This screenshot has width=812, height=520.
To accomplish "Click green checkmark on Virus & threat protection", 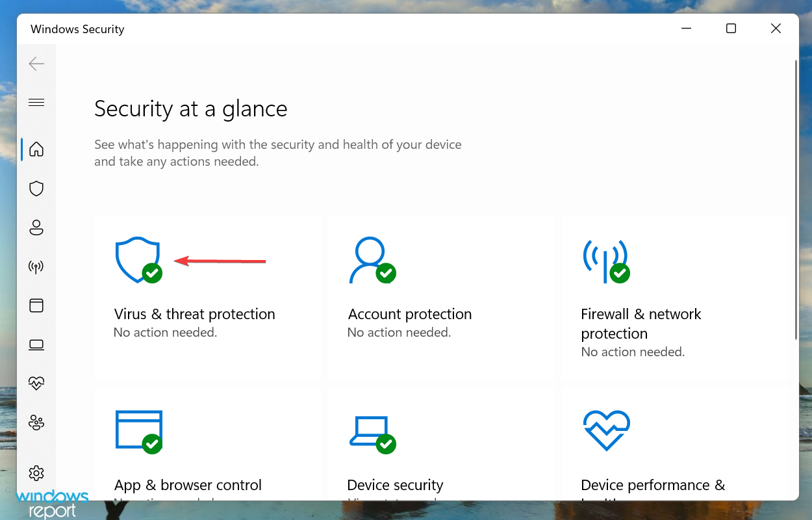I will pyautogui.click(x=151, y=274).
